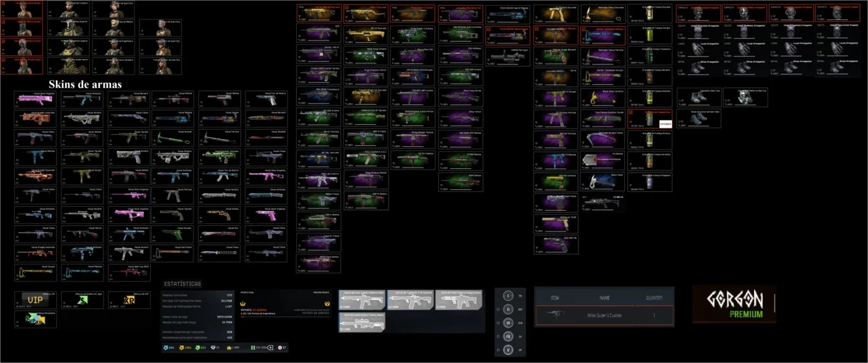Select the radio button beside tier III
This screenshot has width=868, height=363.
point(498,323)
